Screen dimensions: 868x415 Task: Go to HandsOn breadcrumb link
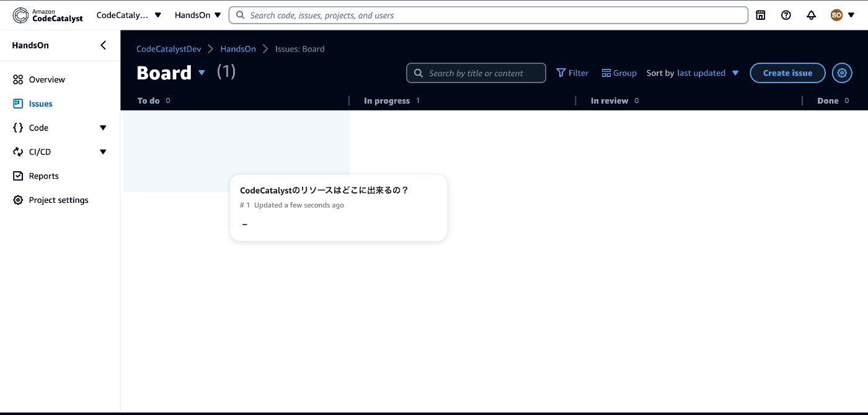pos(238,49)
